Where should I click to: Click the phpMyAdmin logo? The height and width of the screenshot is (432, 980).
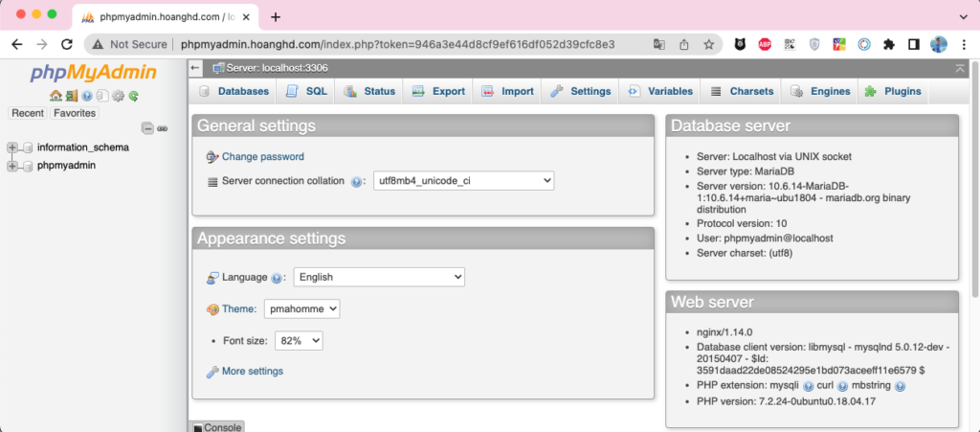tap(94, 73)
